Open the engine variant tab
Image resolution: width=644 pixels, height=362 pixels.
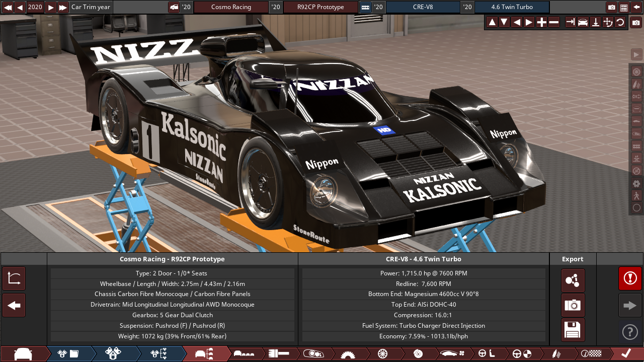coord(114,353)
